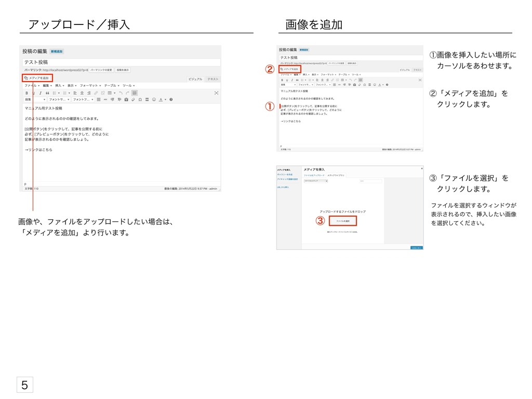Image resolution: width=532 pixels, height=399 pixels.
Task: Expand the すべてのメディア filter dropdown
Action: tap(316, 181)
